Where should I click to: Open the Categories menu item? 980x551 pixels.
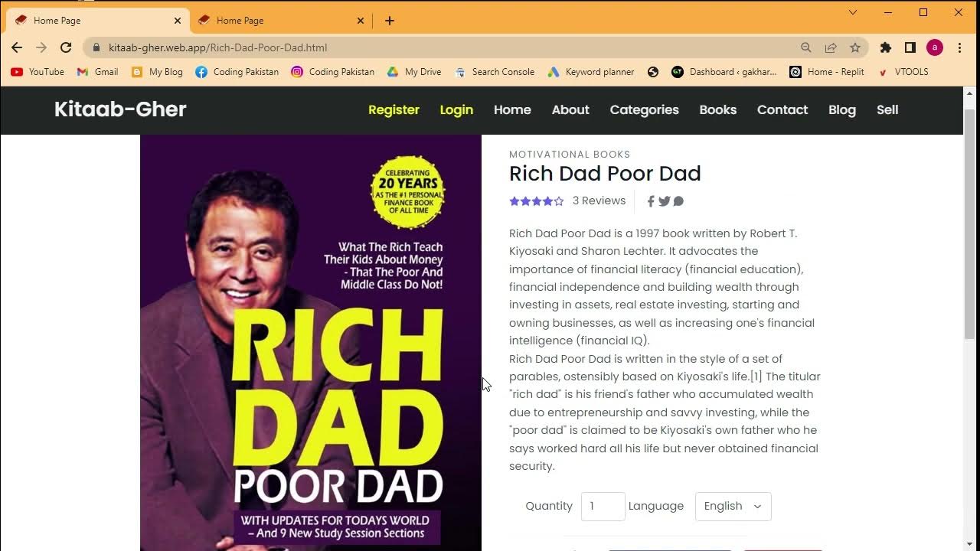point(644,110)
